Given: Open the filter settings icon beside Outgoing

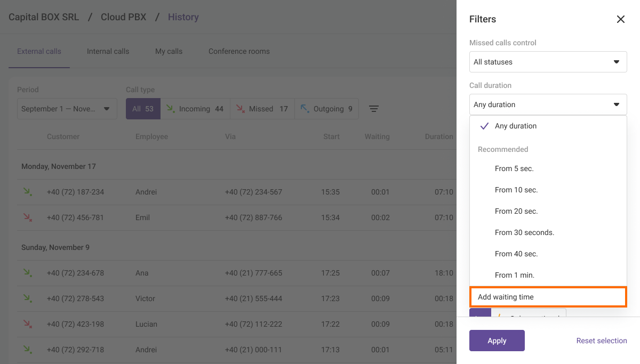Looking at the screenshot, I should pos(374,109).
